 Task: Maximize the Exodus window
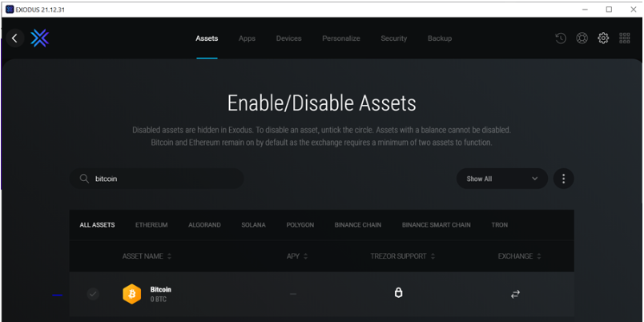pos(609,10)
